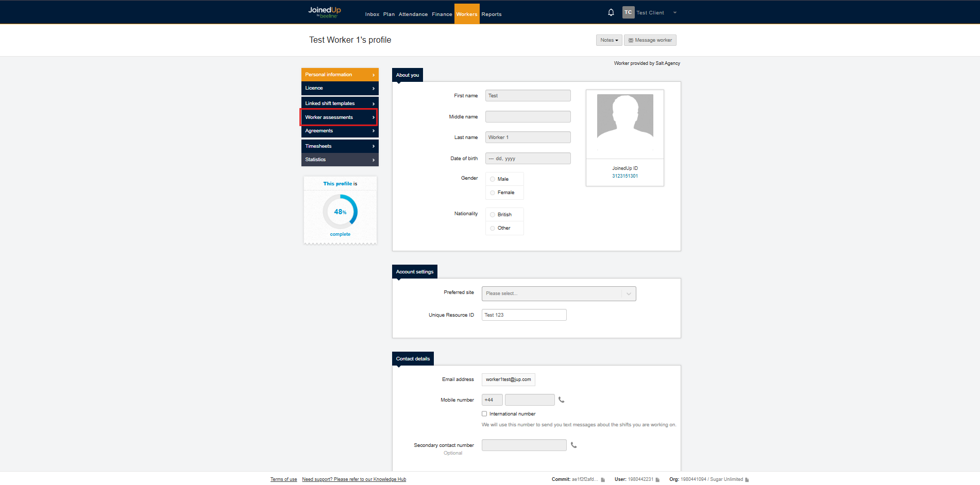Copy the Commit hash icon
980x485 pixels.
coord(603,480)
